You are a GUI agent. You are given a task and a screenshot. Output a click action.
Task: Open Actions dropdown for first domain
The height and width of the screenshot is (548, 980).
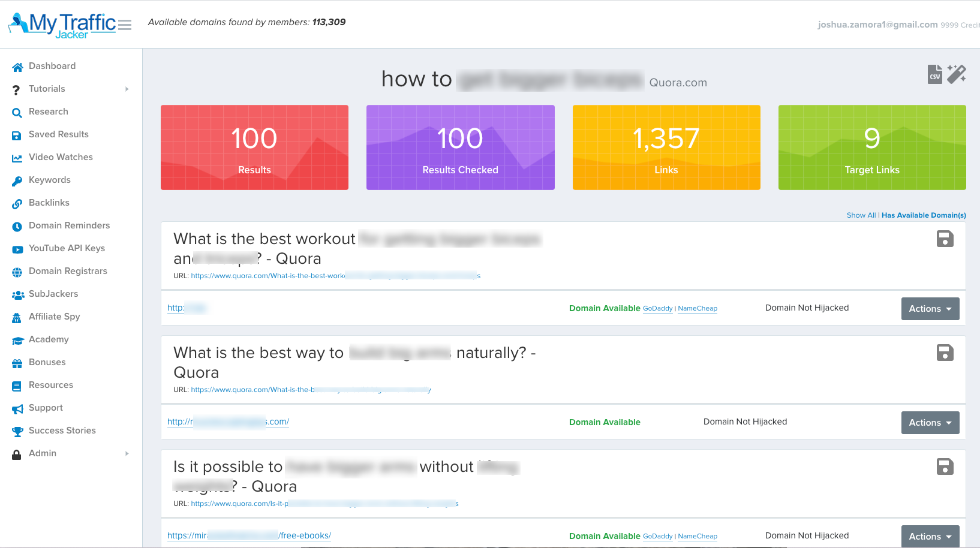point(930,309)
